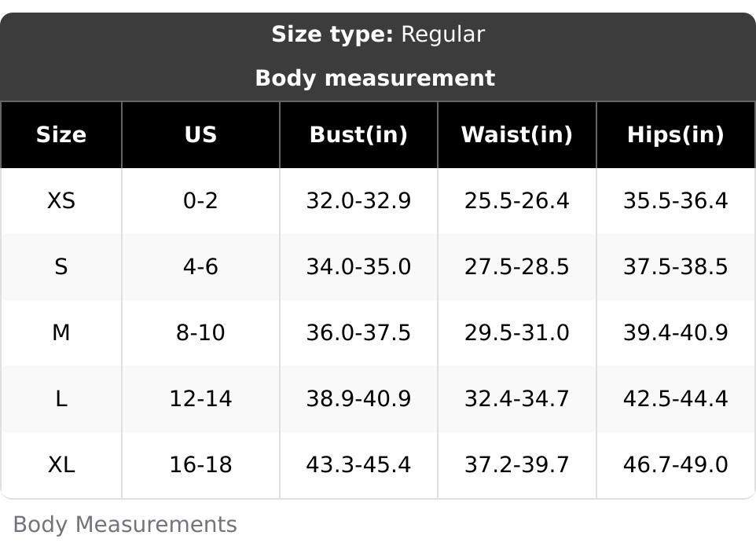The width and height of the screenshot is (756, 550).
Task: Select the Body measurement title
Action: click(x=375, y=78)
